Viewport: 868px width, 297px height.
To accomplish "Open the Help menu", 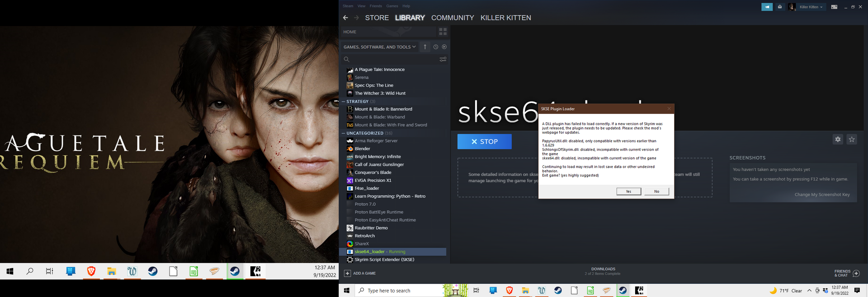I will click(406, 6).
